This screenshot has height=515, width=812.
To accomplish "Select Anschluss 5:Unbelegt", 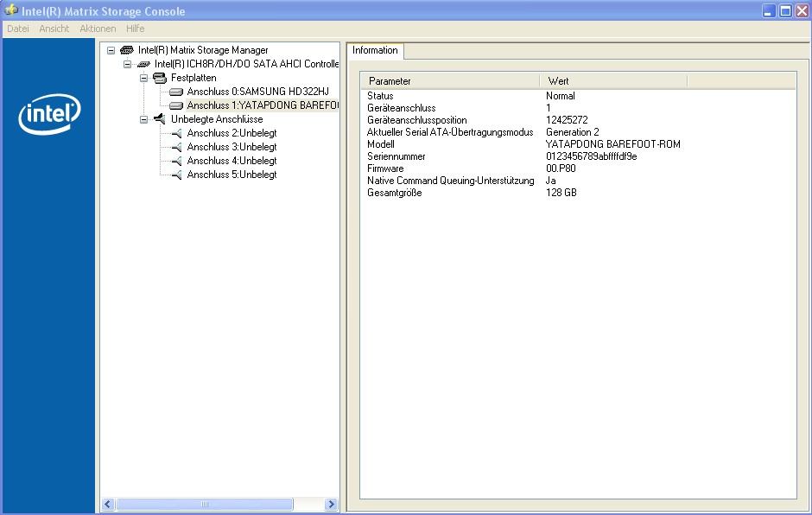I will [232, 175].
